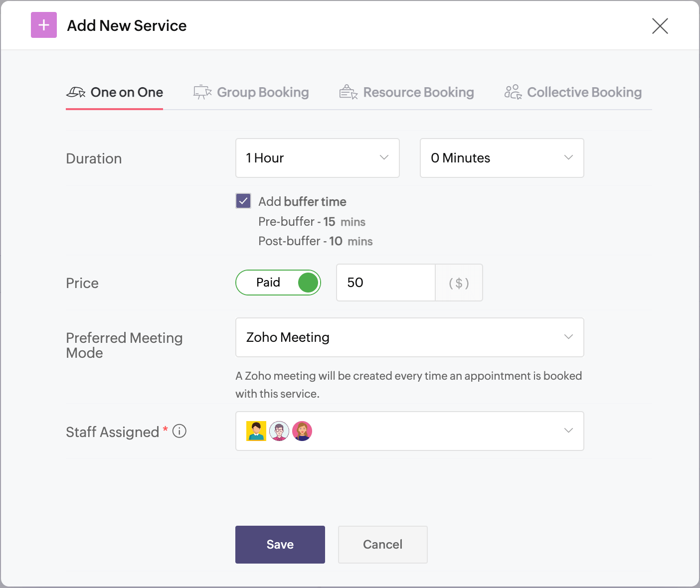Toggle the Paid price switch

278,283
